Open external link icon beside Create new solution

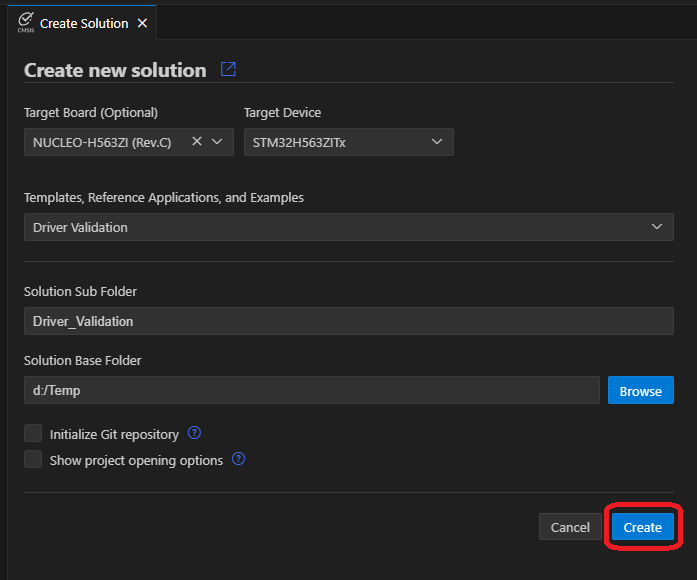click(228, 69)
